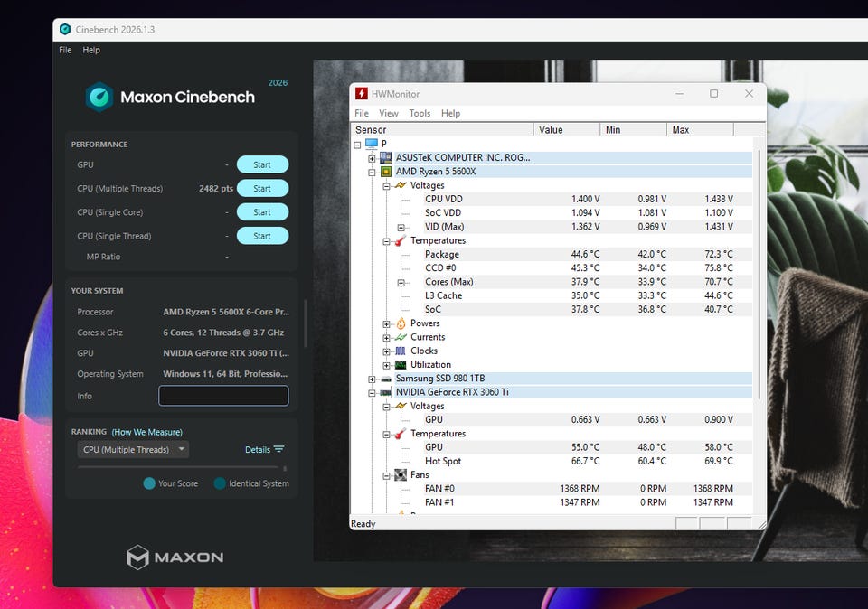Click the Info text input field
This screenshot has width=868, height=609.
coord(223,396)
